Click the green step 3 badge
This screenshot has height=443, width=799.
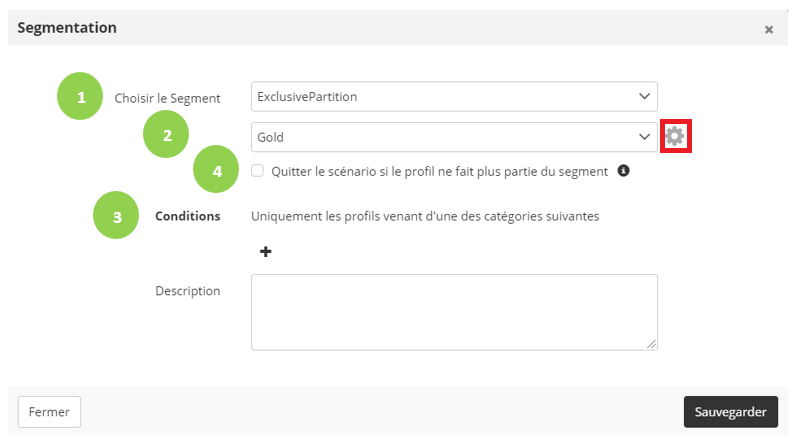click(x=117, y=215)
